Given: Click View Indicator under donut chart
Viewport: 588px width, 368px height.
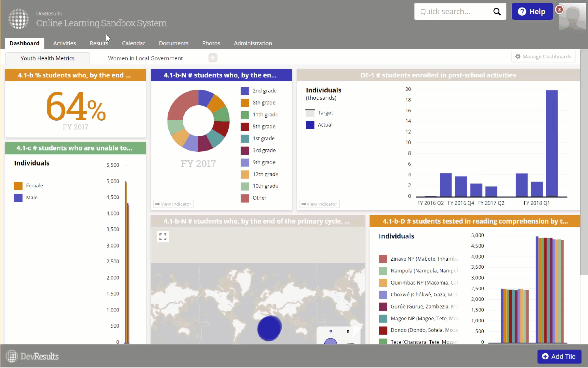Looking at the screenshot, I should (173, 204).
